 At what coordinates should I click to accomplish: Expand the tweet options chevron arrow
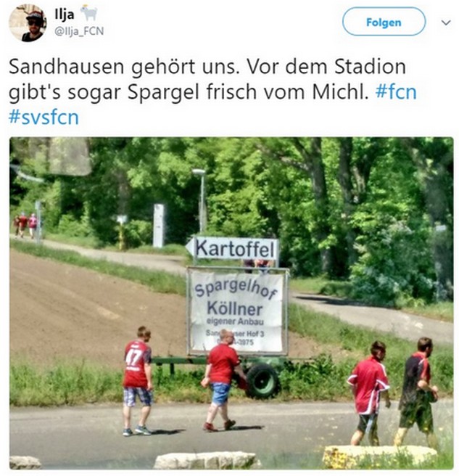click(445, 22)
